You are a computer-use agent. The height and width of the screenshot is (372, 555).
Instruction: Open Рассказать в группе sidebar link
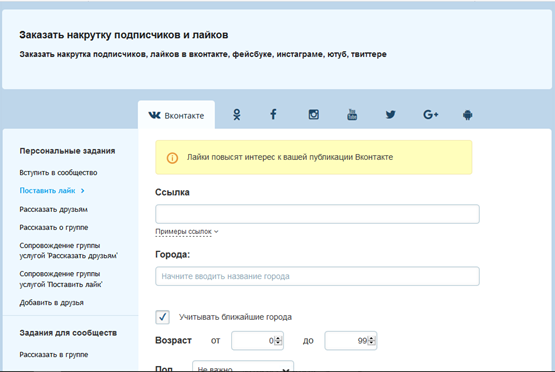tap(54, 355)
